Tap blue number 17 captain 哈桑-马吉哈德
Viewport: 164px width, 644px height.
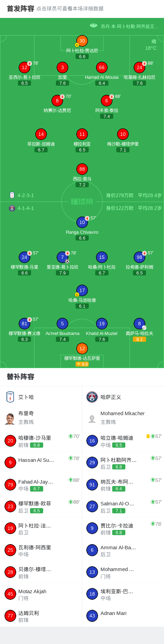click(82, 290)
